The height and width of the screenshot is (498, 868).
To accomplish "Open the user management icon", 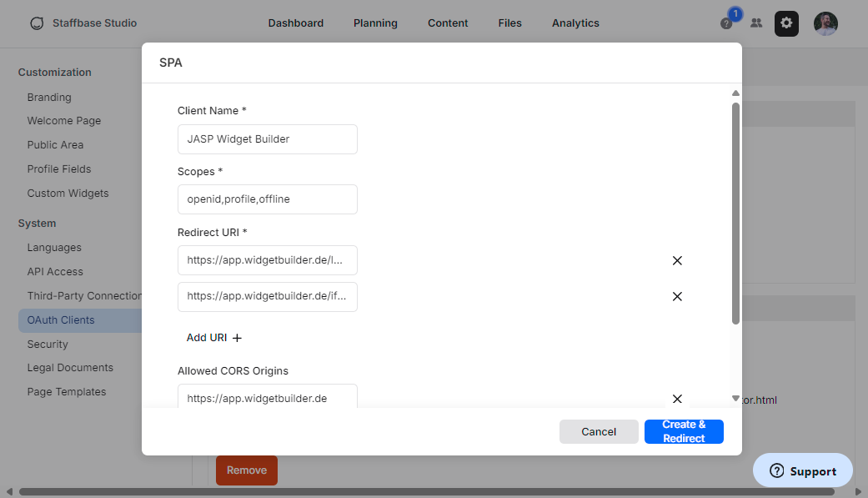I will point(756,23).
